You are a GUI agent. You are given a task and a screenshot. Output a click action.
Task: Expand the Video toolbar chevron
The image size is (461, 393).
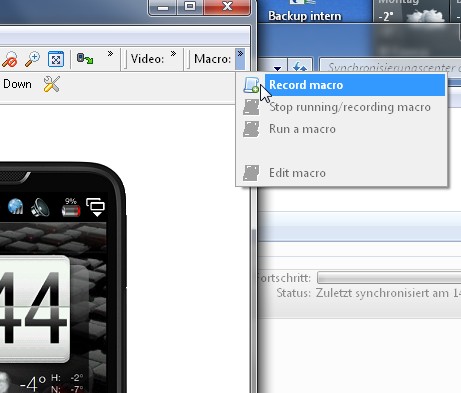coord(173,53)
